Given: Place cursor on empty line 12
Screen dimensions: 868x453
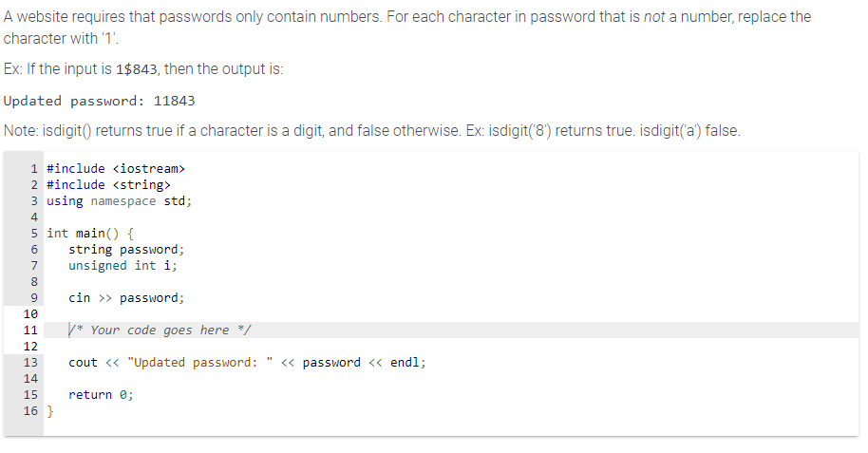Looking at the screenshot, I should tap(451, 346).
